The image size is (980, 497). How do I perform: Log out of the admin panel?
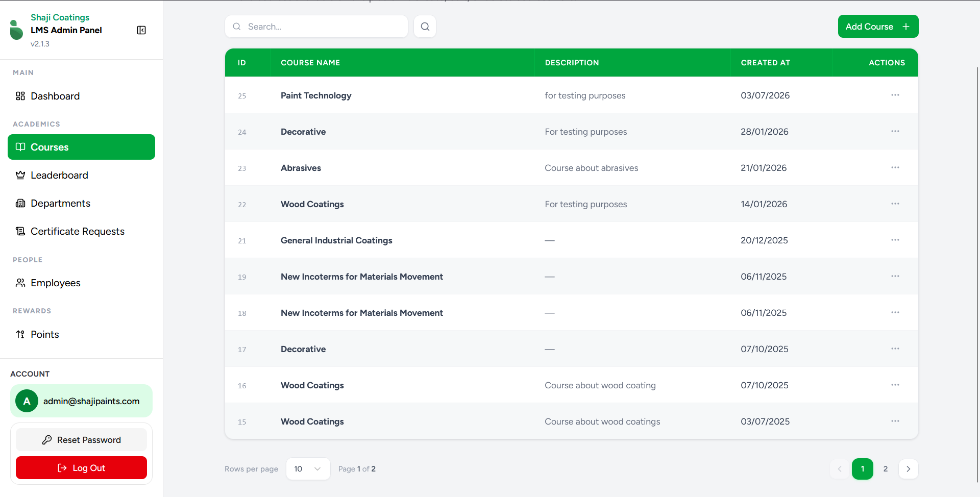[81, 468]
